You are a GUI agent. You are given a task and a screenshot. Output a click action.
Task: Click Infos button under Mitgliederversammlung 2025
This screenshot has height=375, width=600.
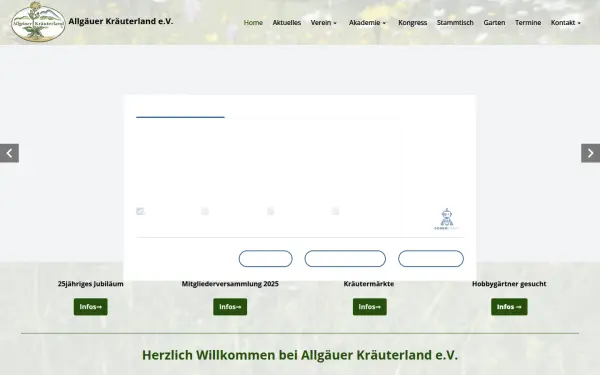pos(230,307)
